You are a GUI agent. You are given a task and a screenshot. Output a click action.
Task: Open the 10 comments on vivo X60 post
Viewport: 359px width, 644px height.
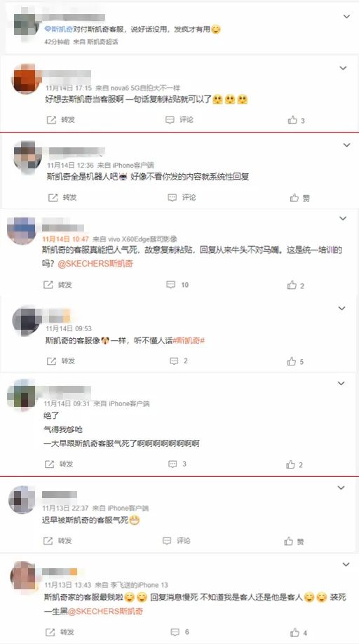click(x=177, y=285)
